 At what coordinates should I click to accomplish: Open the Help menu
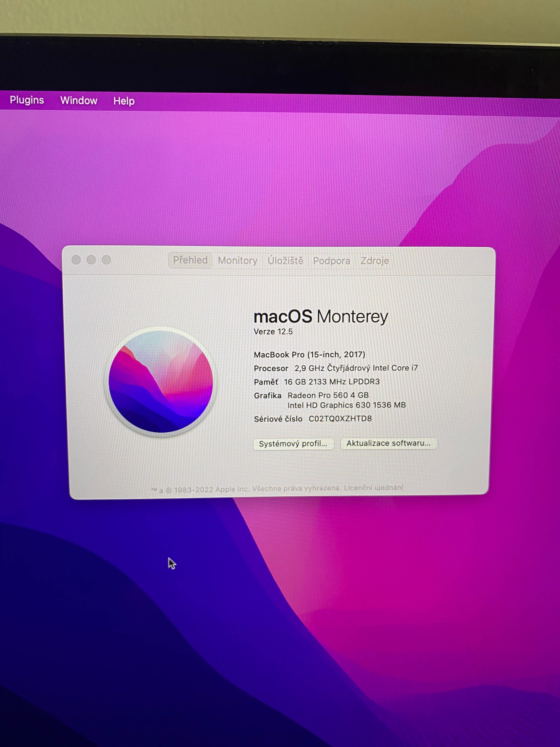pyautogui.click(x=124, y=101)
